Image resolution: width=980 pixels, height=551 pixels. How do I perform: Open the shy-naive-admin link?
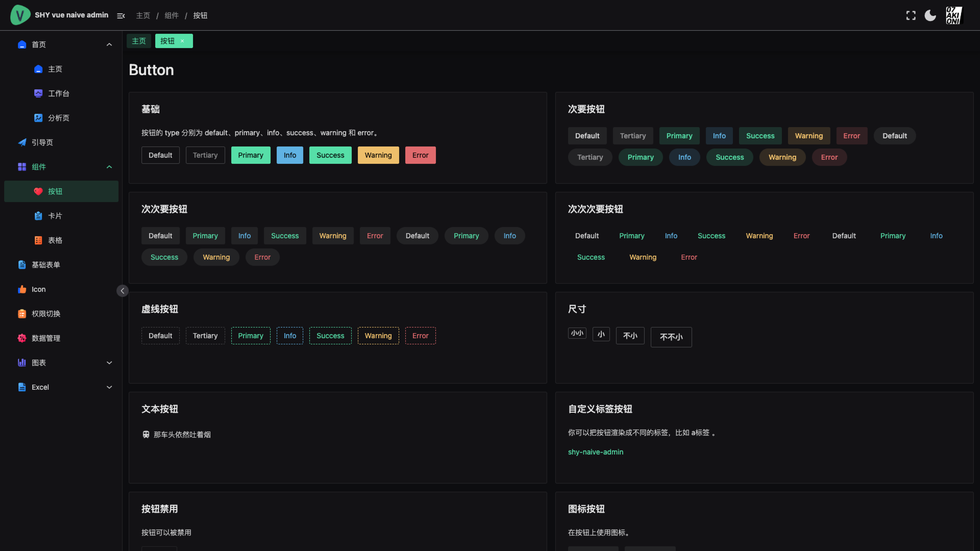tap(595, 452)
